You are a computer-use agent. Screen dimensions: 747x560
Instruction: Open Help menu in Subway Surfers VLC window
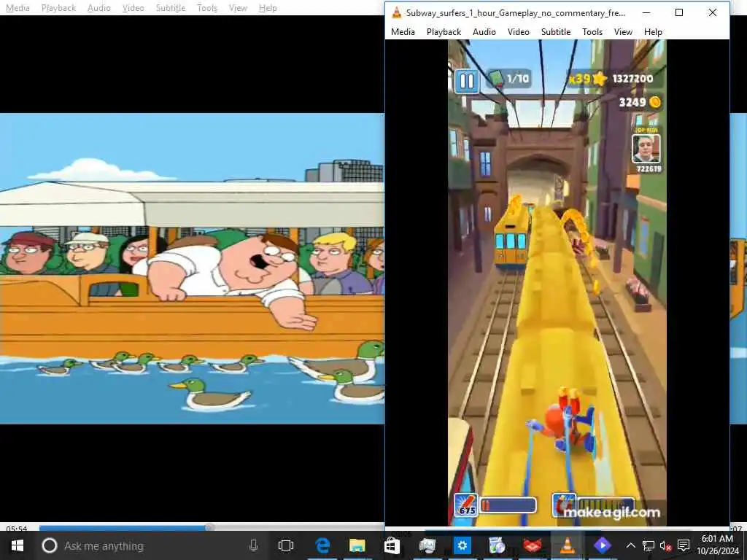point(653,32)
